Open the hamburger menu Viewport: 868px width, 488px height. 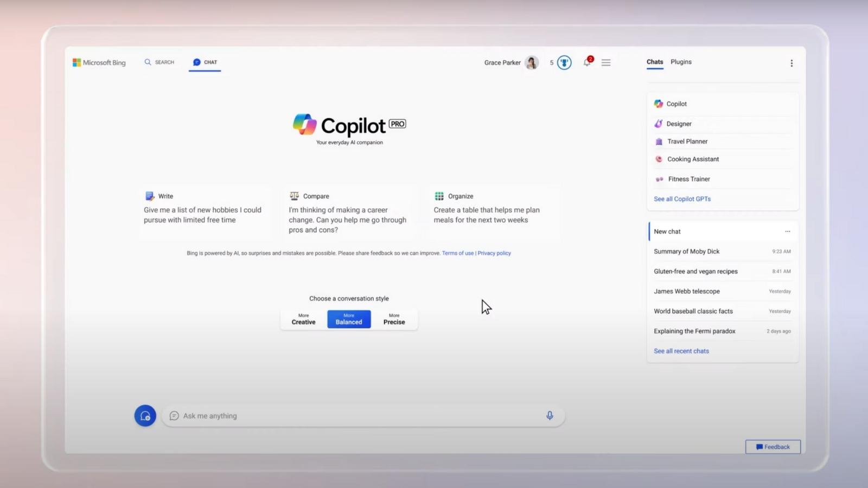(x=606, y=62)
